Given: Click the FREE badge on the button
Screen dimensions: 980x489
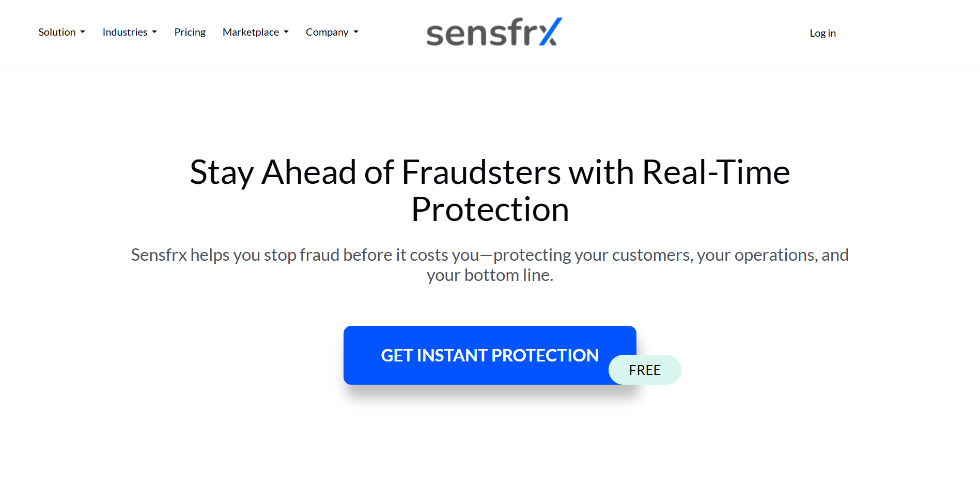Looking at the screenshot, I should coord(644,370).
